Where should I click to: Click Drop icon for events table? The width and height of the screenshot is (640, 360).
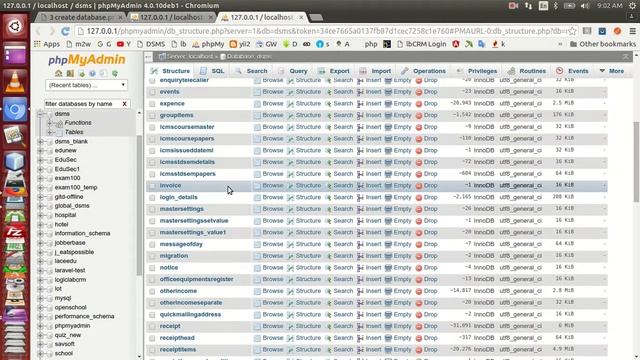click(418, 92)
